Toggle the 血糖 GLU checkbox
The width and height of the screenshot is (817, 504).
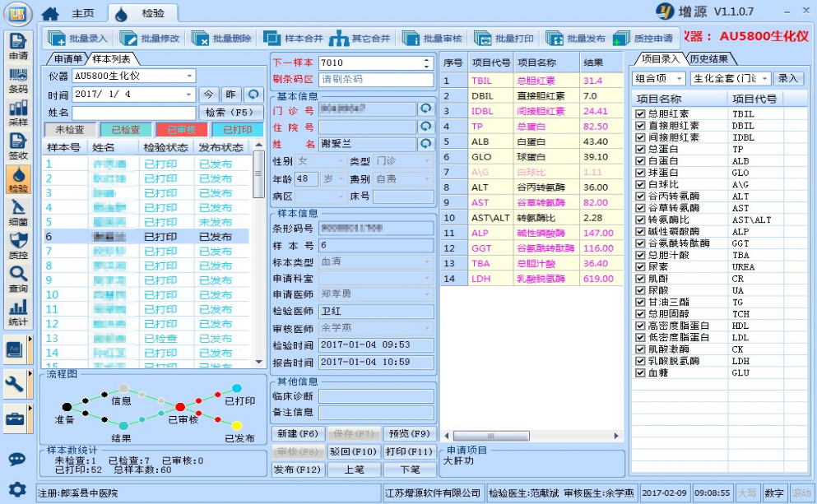click(640, 372)
